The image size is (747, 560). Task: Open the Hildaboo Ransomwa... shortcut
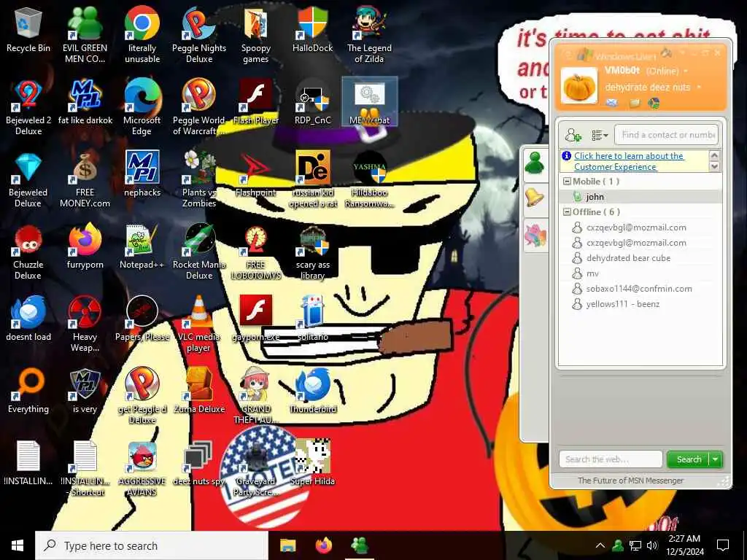point(369,180)
